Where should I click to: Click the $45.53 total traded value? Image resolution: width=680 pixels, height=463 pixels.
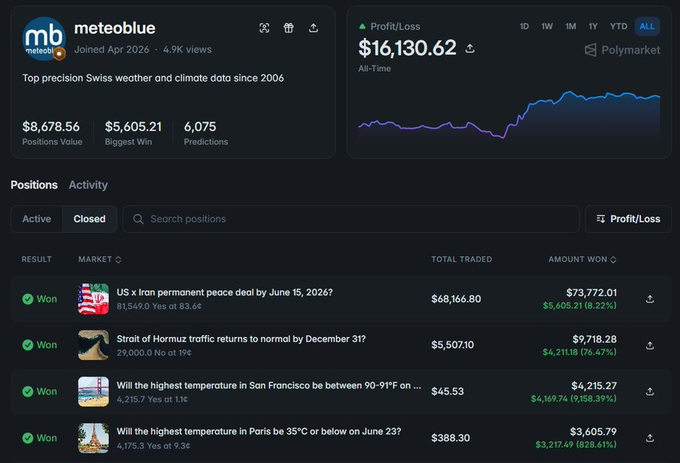click(x=447, y=391)
